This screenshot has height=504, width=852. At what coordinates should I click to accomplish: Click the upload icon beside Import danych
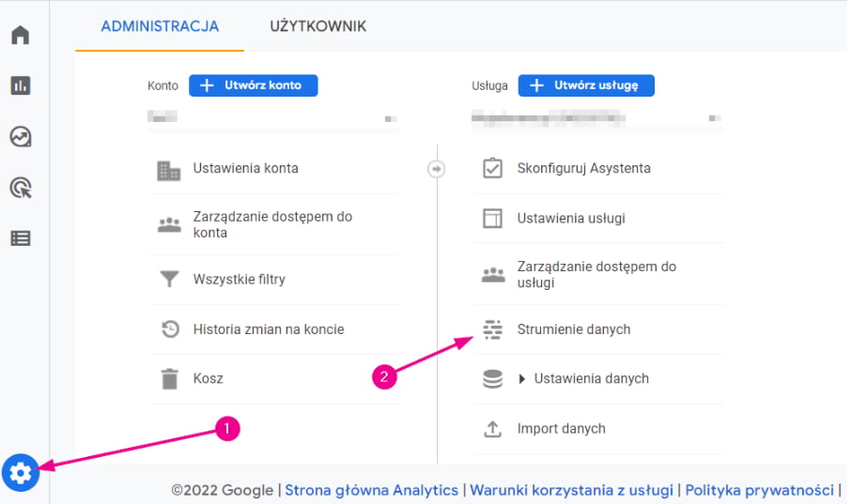pyautogui.click(x=493, y=429)
